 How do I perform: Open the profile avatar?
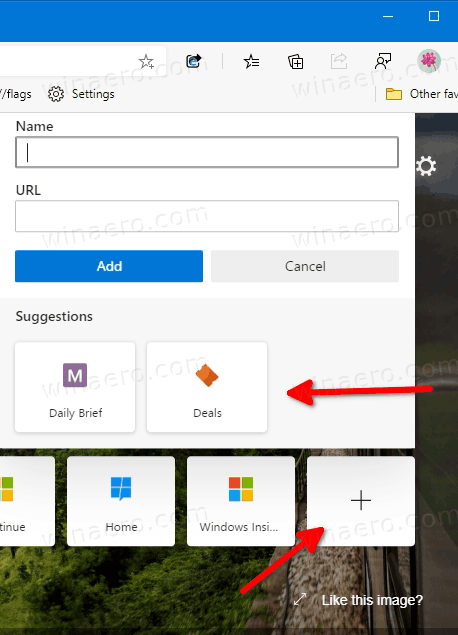tap(429, 61)
